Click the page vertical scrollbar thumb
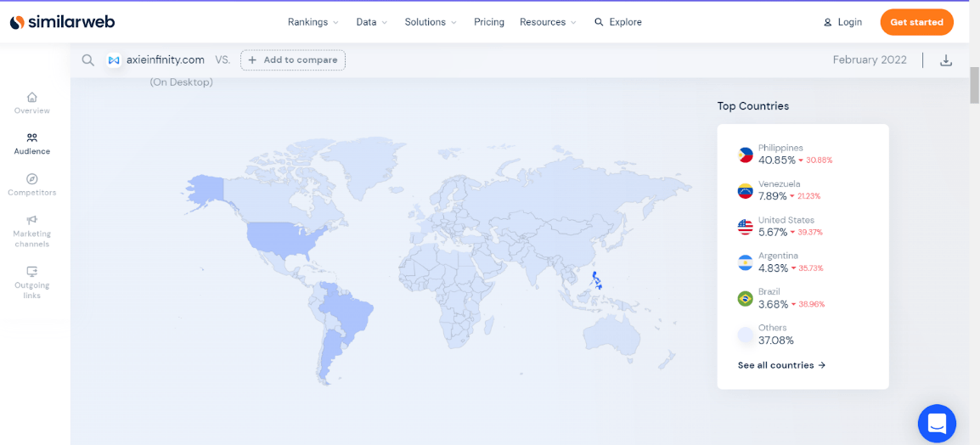980x445 pixels. tap(974, 86)
